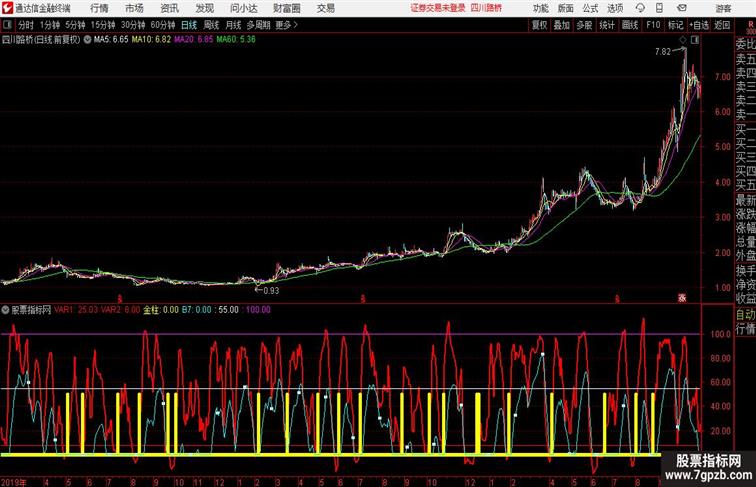Expand the main chart indicator dropdown arrow

click(x=87, y=40)
